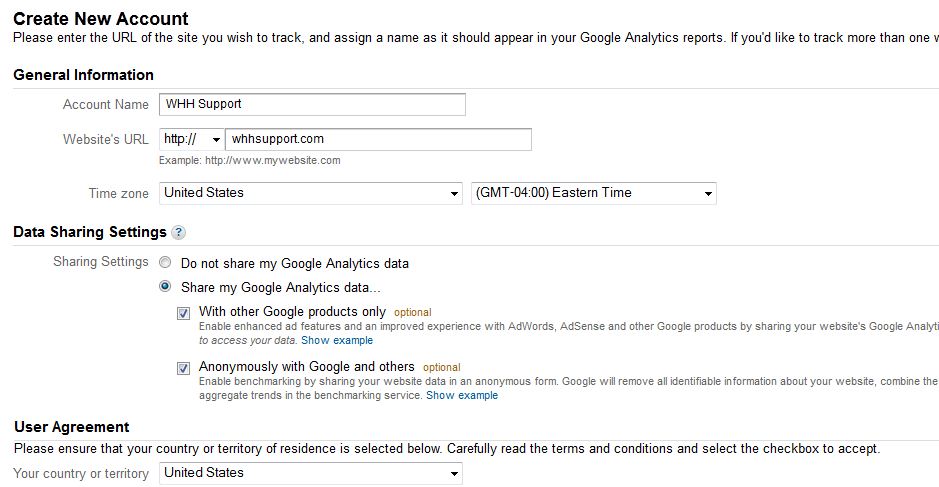The height and width of the screenshot is (487, 939).
Task: Click 'Show example' under Google products option
Action: click(x=337, y=341)
